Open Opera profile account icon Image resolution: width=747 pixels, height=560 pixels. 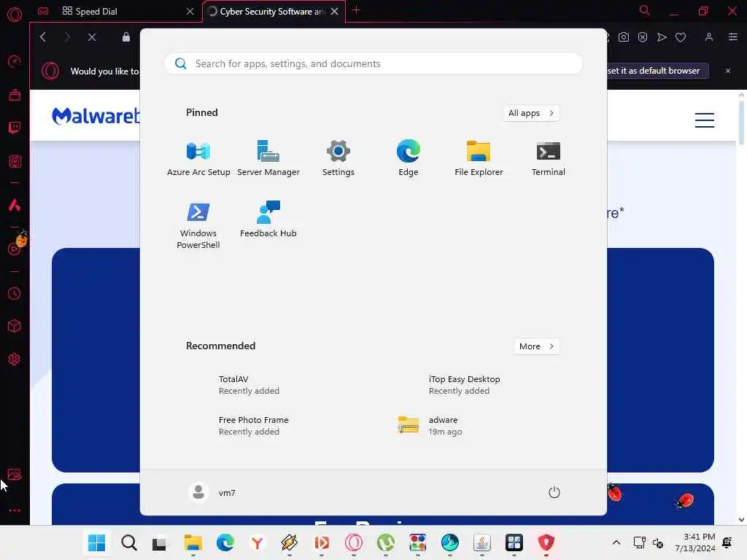[x=709, y=37]
